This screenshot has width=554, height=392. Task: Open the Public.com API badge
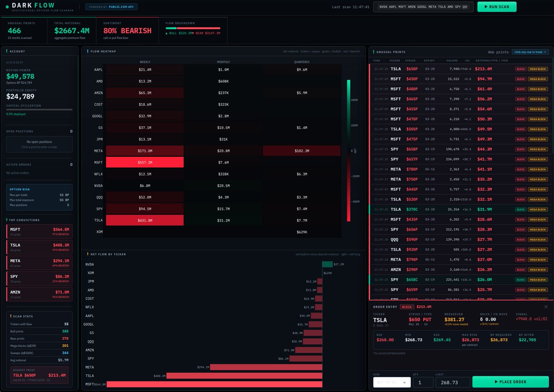click(111, 7)
